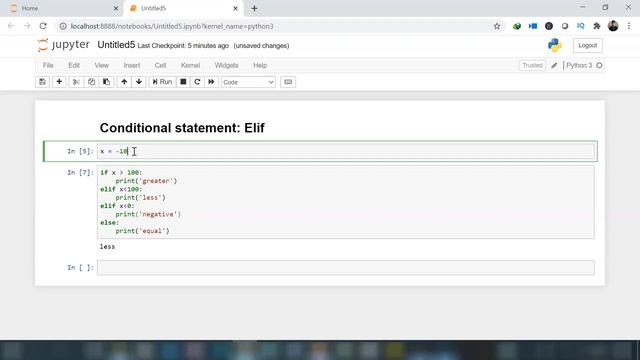Close the Untitled5 browser tab
Image resolution: width=640 pixels, height=360 pixels.
click(235, 8)
